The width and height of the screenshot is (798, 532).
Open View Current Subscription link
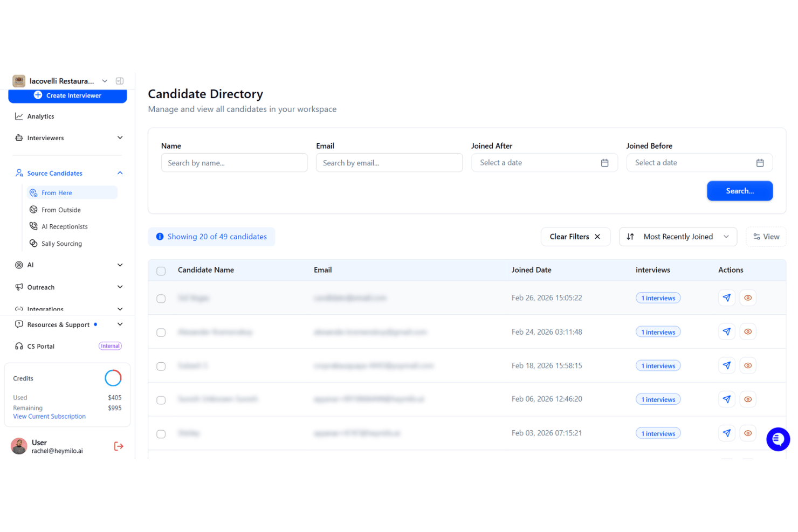pyautogui.click(x=49, y=417)
